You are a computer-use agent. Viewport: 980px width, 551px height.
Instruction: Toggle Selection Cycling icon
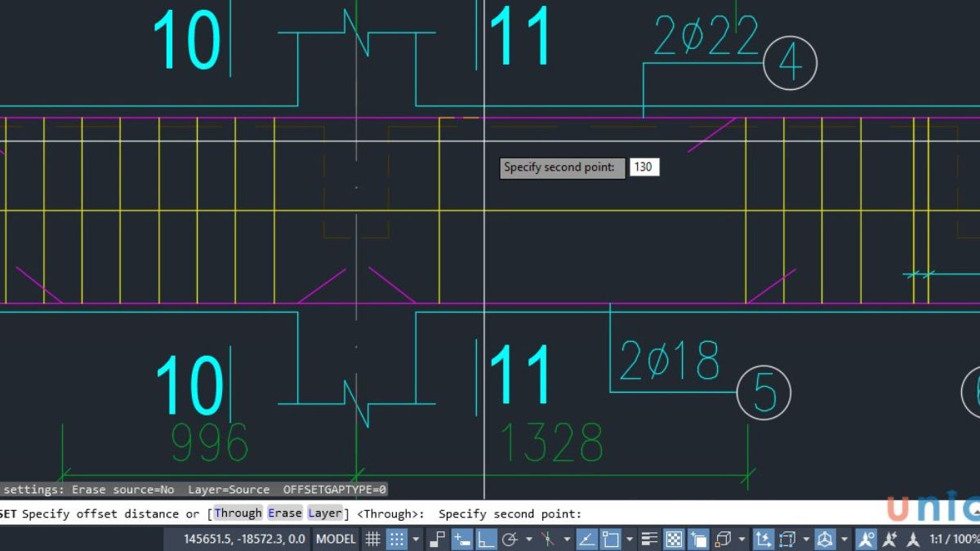click(698, 539)
